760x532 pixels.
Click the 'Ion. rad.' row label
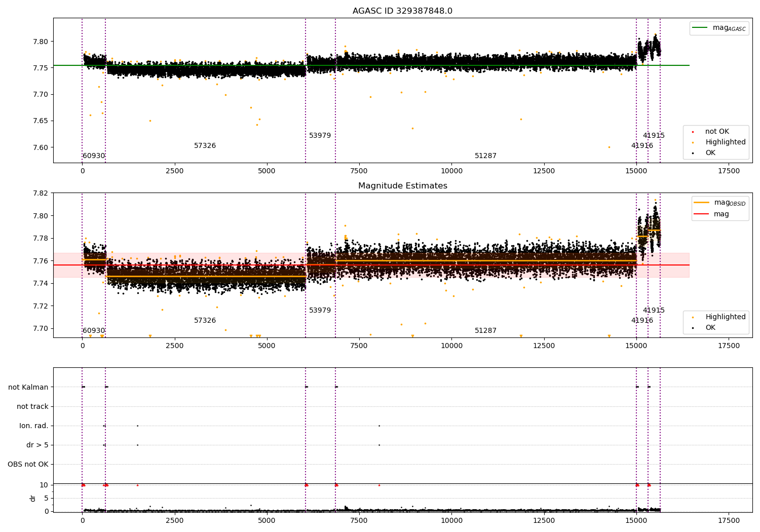coord(34,426)
